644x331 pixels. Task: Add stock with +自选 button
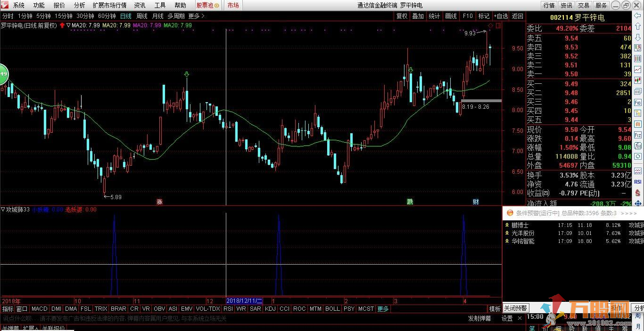[501, 16]
